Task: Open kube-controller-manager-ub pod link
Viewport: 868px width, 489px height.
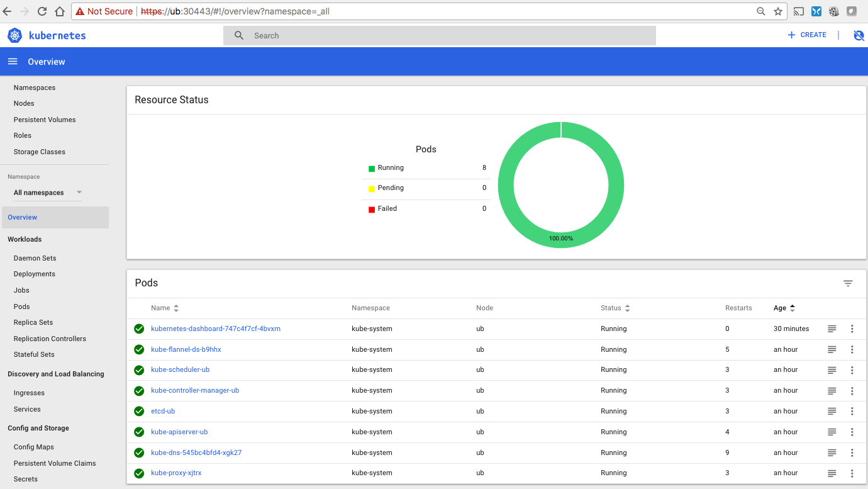Action: (195, 391)
